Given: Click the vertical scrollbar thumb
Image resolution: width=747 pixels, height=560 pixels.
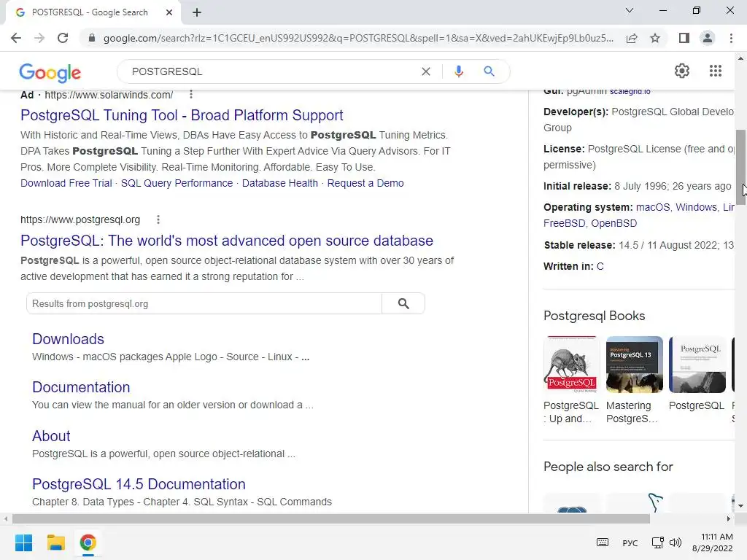Looking at the screenshot, I should click(x=740, y=168).
